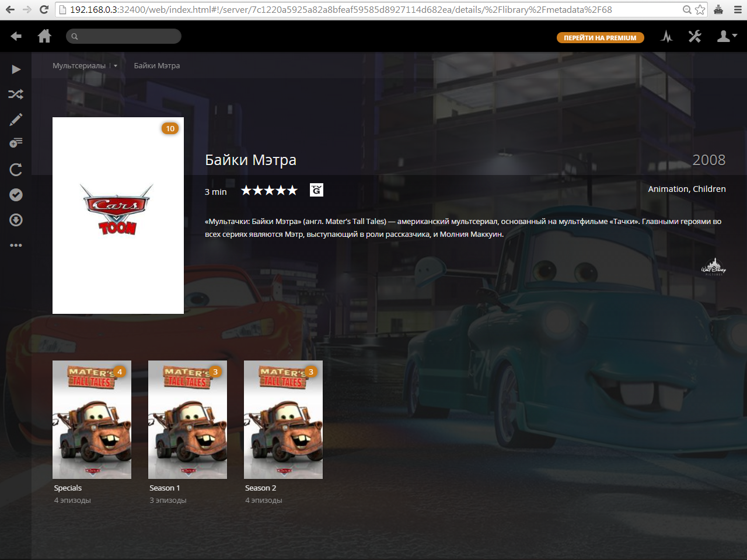Viewport: 747px width, 560px height.
Task: Expand the dropdown arrow beside Мультсериалы
Action: coord(116,66)
